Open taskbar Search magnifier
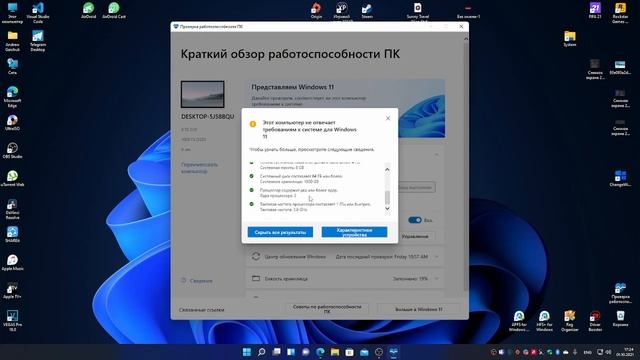 [262, 352]
